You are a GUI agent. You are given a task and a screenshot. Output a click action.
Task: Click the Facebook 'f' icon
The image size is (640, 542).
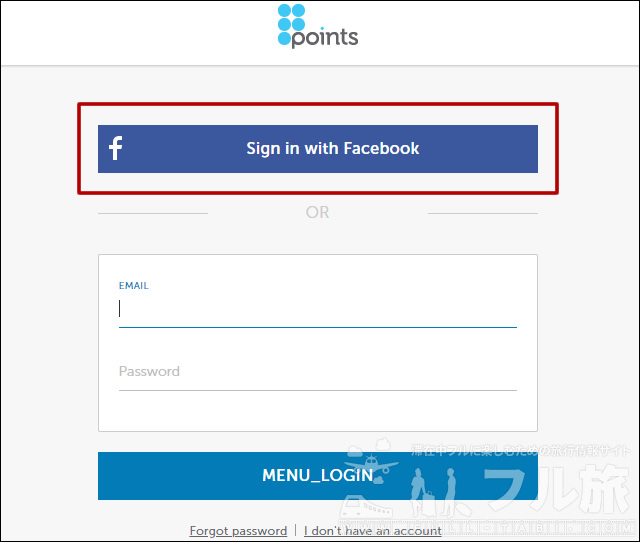pos(116,148)
